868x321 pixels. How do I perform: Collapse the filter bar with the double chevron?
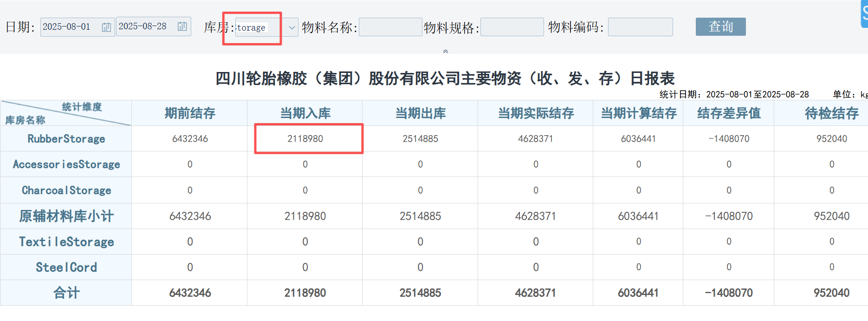[446, 51]
